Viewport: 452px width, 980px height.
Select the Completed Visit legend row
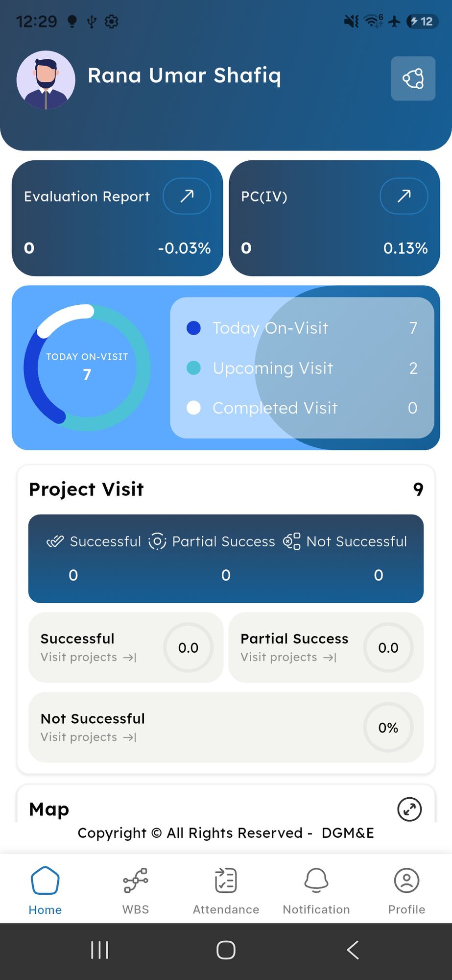[302, 408]
